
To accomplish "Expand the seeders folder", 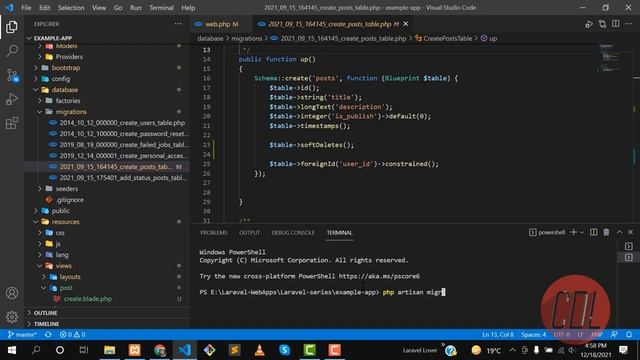I will [40, 189].
